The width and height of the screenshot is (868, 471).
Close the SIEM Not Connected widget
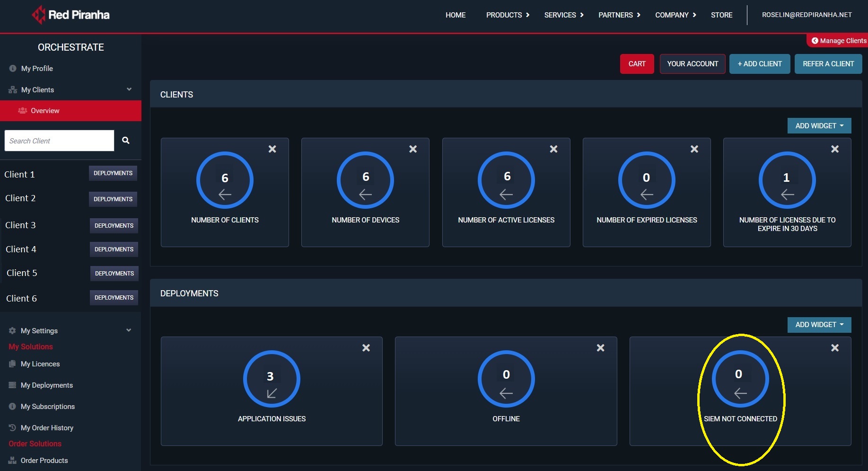point(835,348)
